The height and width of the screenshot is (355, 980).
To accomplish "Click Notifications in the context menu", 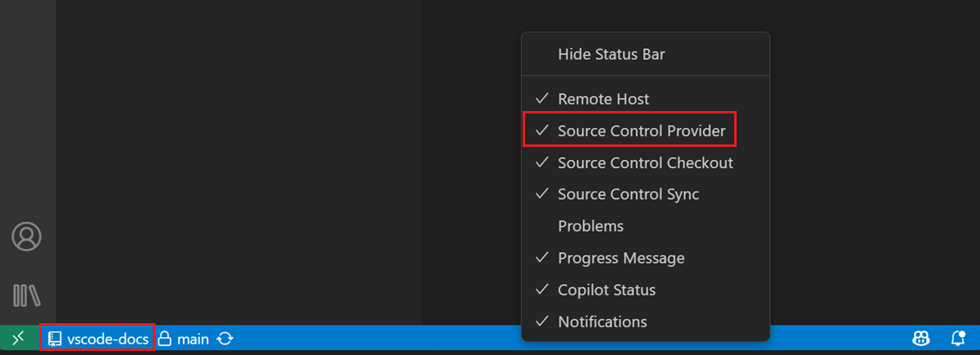I will [602, 322].
